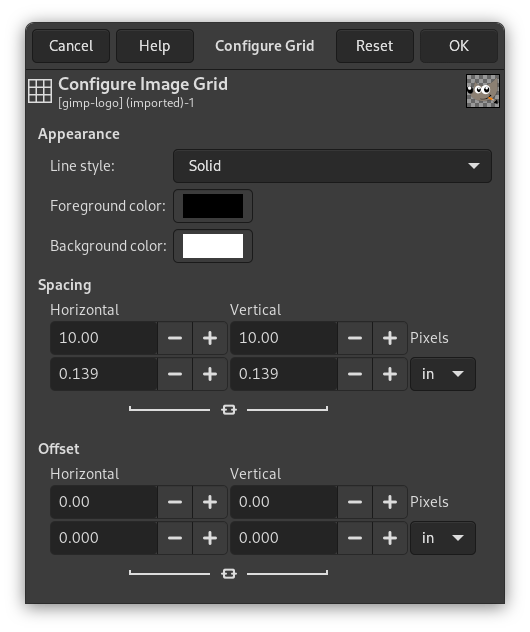
Task: Decrease Spacing Vertical pixels value
Action: [355, 338]
